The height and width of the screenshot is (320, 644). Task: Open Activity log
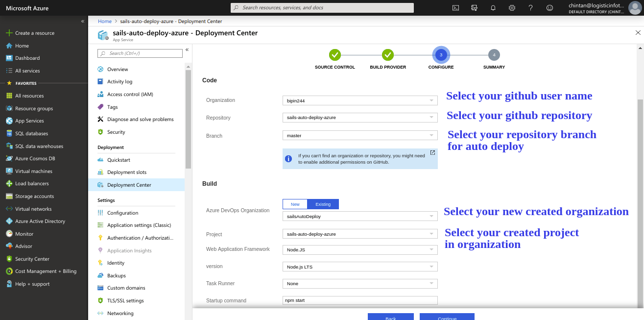tap(119, 81)
